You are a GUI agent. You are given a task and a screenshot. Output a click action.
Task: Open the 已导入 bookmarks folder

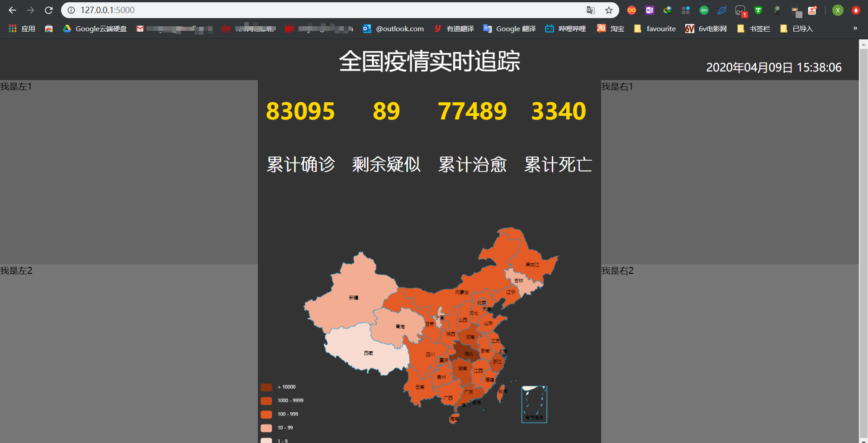[797, 29]
